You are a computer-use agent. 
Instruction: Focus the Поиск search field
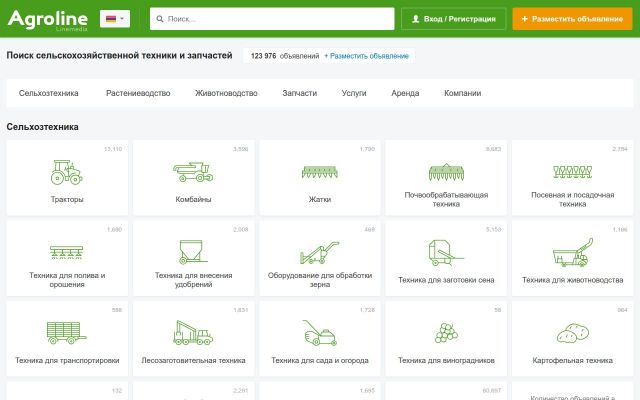[272, 19]
